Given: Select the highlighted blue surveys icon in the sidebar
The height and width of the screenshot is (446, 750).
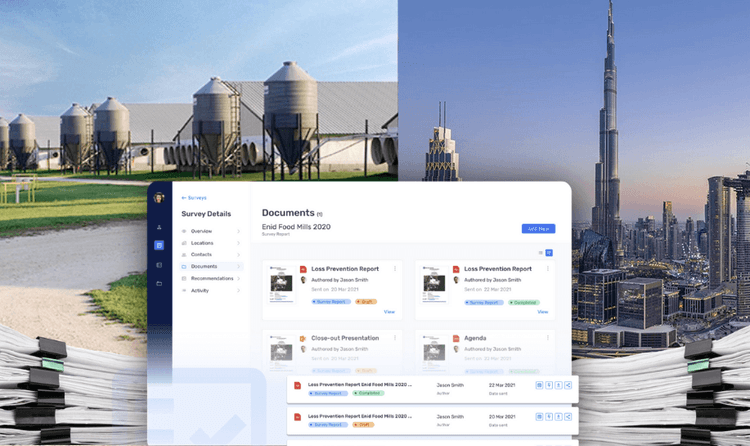Looking at the screenshot, I should [159, 245].
